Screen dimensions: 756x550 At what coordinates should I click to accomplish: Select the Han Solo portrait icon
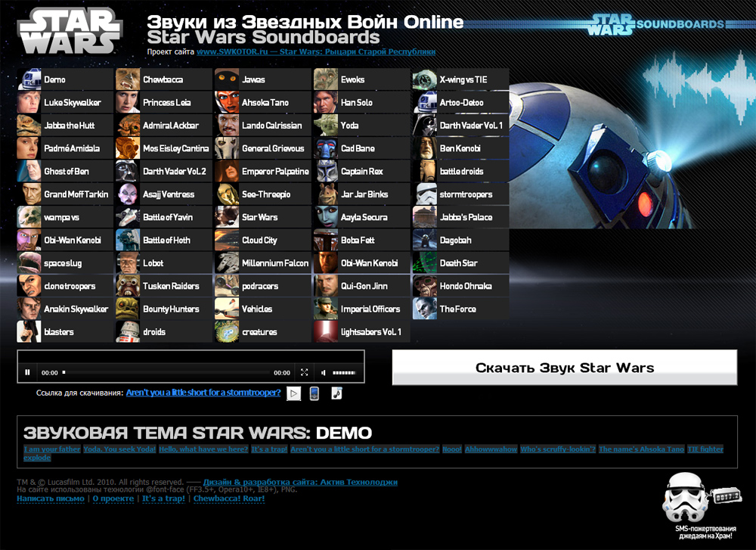click(x=325, y=102)
